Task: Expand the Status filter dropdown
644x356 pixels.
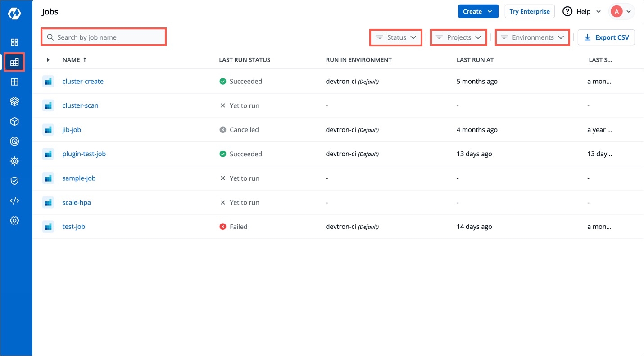Action: click(396, 37)
